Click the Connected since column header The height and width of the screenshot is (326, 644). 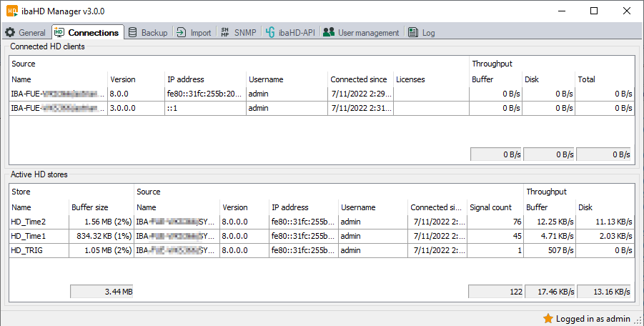(x=359, y=79)
